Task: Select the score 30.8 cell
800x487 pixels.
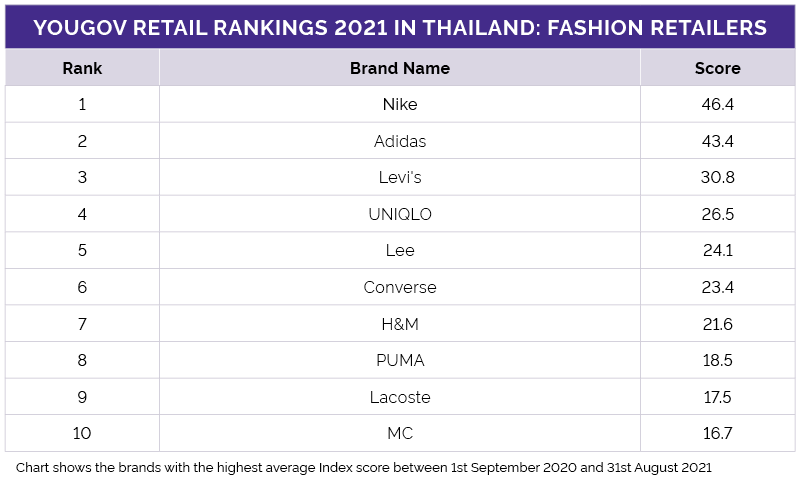Action: point(717,177)
